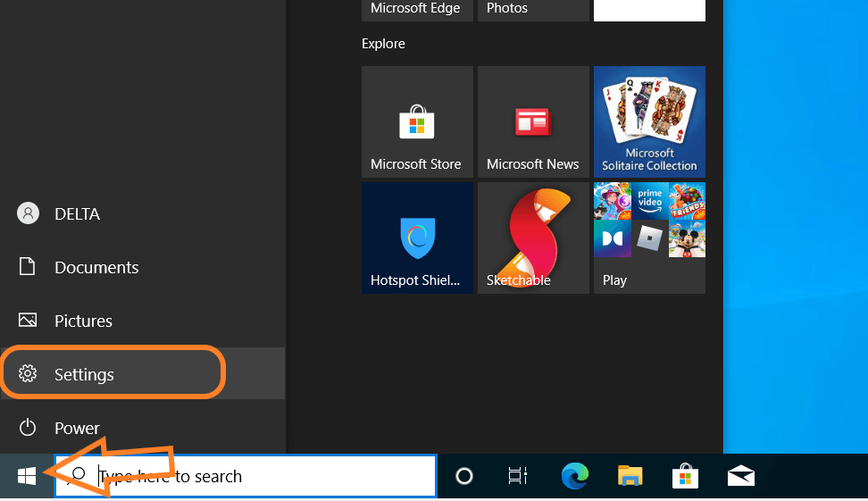Launch Microsoft Solitaire Collection tile
This screenshot has height=501, width=868.
tap(649, 121)
